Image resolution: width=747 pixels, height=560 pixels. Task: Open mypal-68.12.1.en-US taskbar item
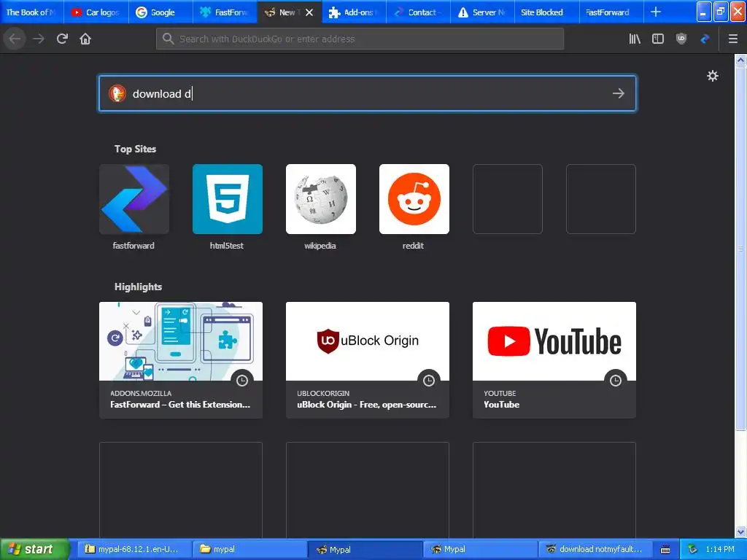click(x=134, y=549)
